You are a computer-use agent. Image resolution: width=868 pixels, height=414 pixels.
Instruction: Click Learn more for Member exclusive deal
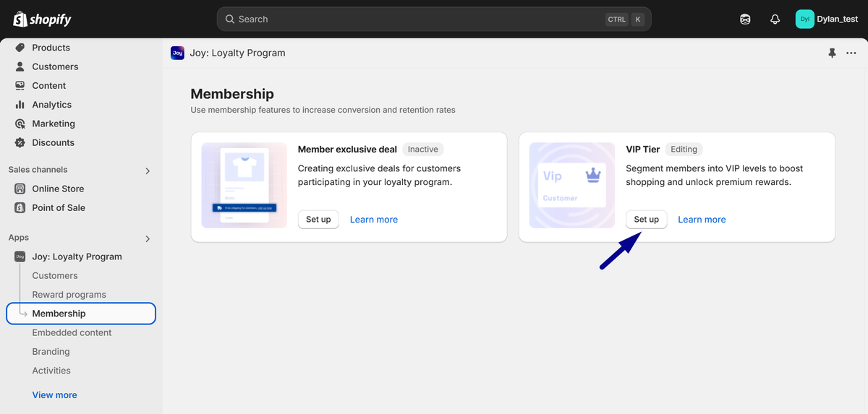coord(373,220)
